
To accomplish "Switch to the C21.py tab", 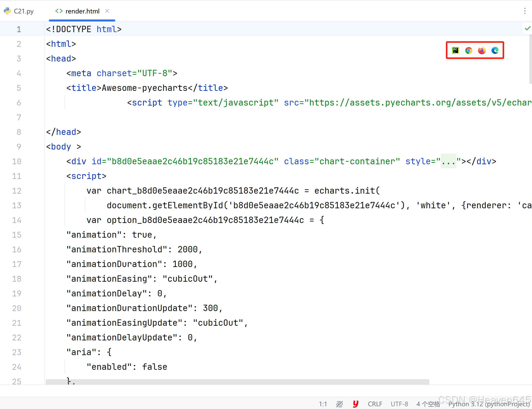I will [19, 11].
